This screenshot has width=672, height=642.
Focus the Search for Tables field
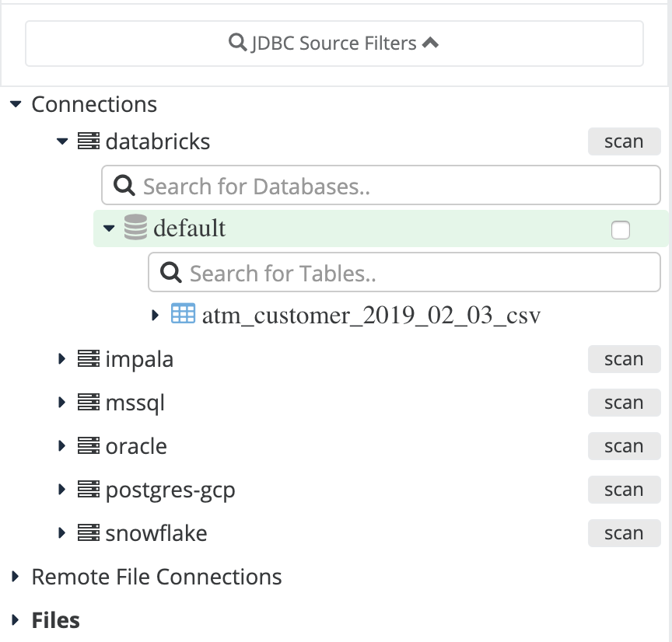[404, 272]
